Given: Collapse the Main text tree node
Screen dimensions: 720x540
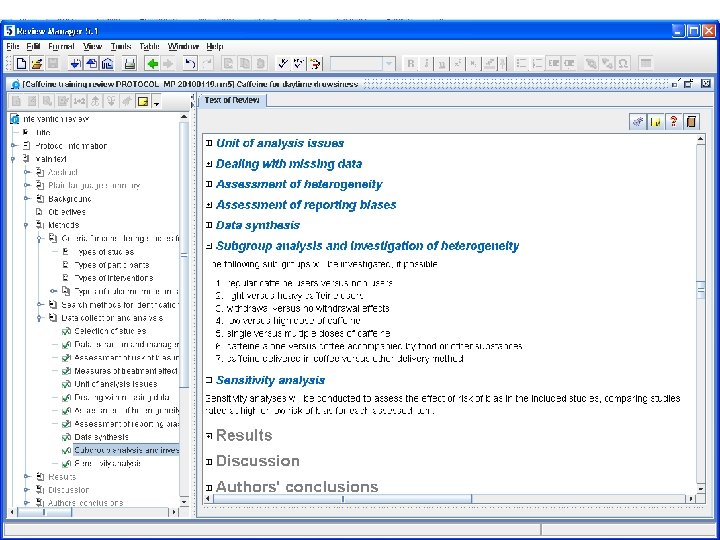Looking at the screenshot, I should 14,159.
